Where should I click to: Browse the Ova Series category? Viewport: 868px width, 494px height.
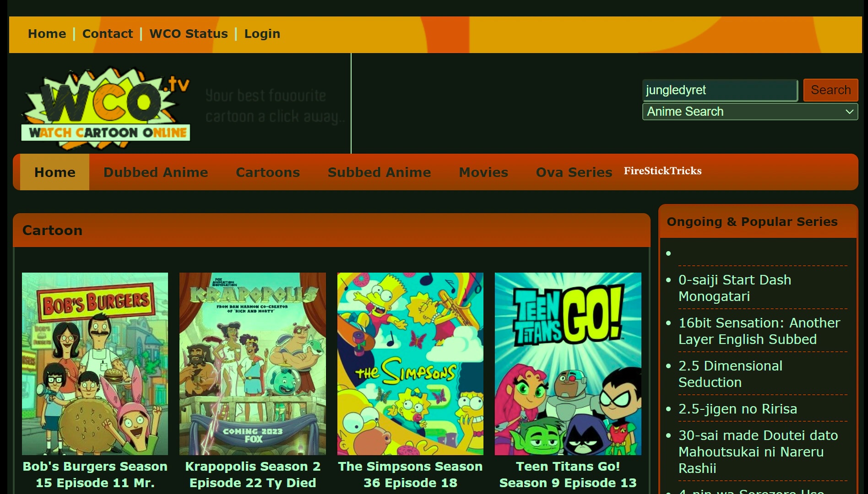coord(573,172)
